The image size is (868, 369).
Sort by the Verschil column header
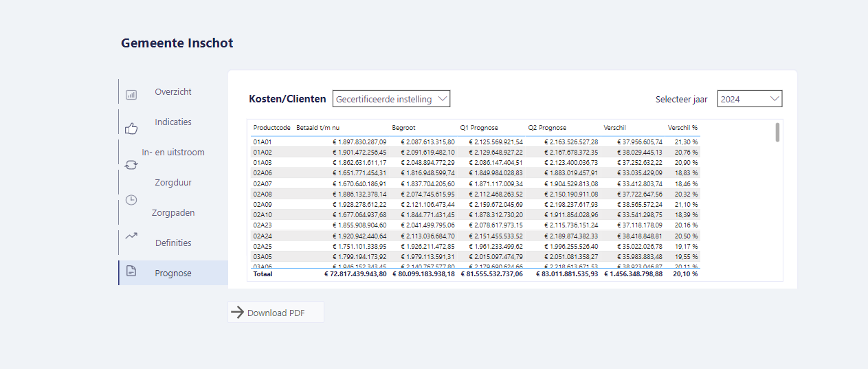click(x=614, y=128)
